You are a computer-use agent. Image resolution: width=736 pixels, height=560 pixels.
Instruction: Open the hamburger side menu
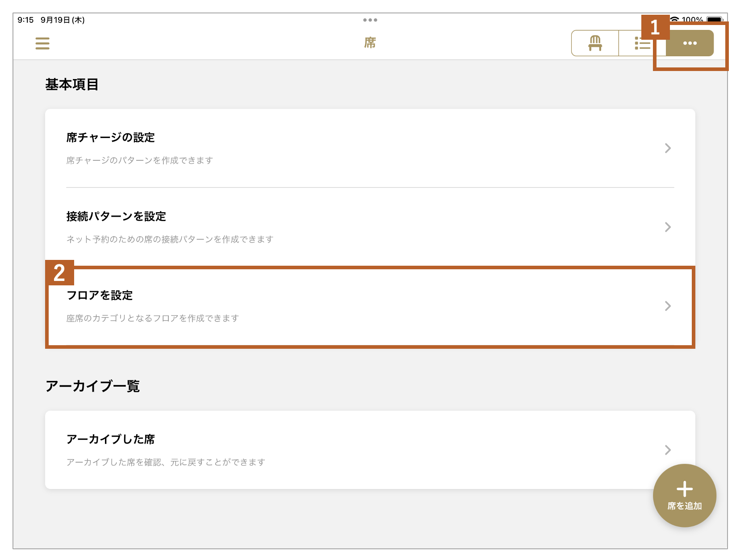pyautogui.click(x=42, y=43)
